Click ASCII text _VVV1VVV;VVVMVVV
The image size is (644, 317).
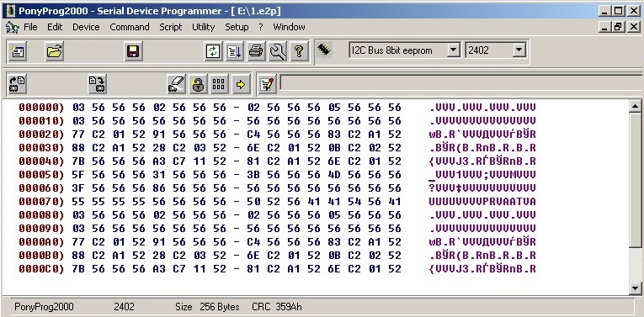tap(482, 175)
